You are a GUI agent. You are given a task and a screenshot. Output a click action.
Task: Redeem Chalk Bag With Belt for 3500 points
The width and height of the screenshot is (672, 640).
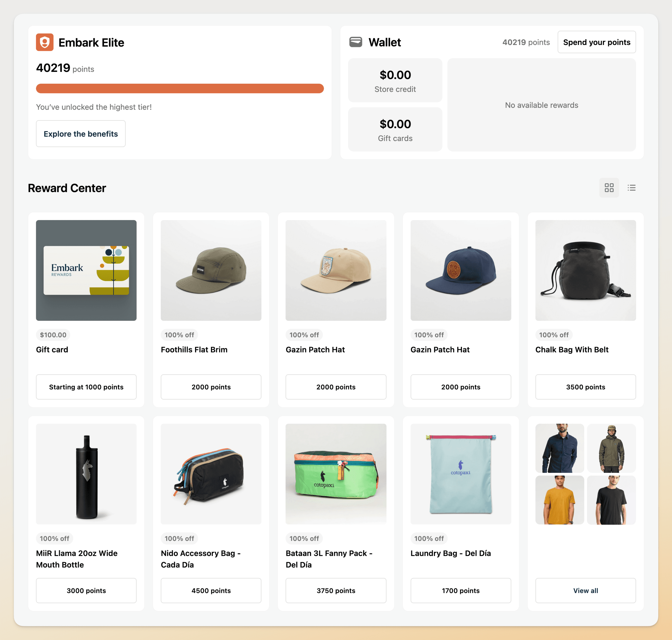[585, 387]
